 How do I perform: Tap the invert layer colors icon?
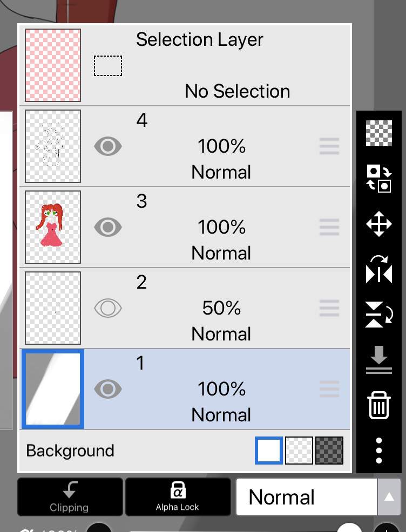click(x=379, y=179)
